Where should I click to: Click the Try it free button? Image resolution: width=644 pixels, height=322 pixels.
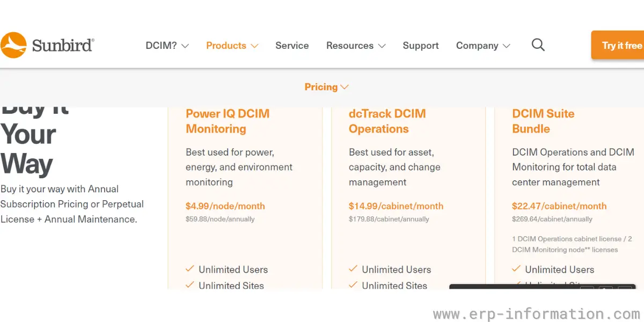coord(618,45)
